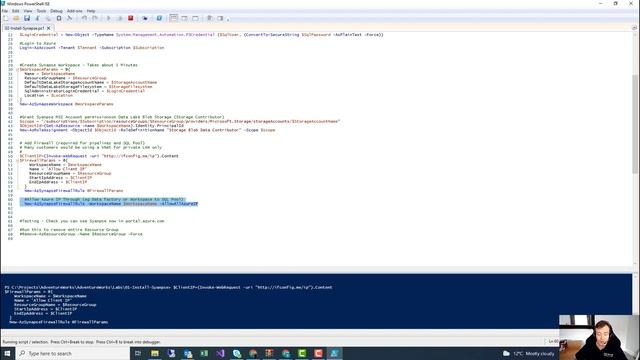The width and height of the screenshot is (640, 360).
Task: Collapse the $WorkspaceParams code block on line 30
Action: coord(17,69)
